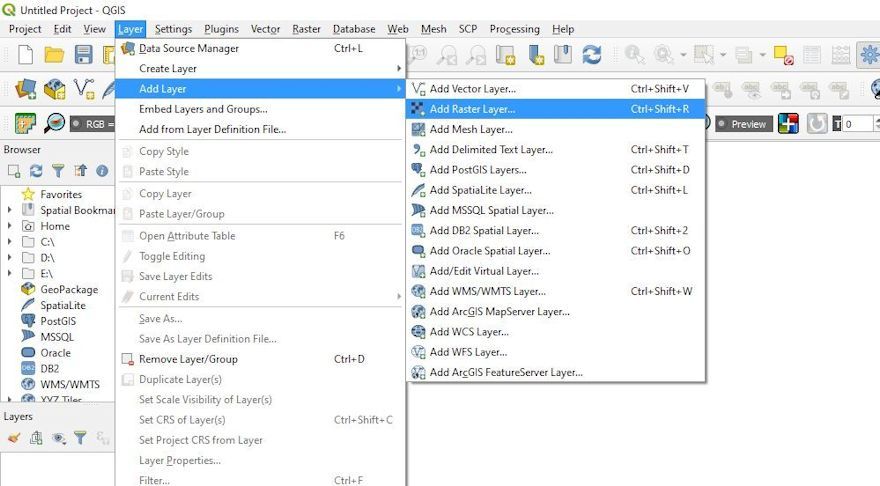This screenshot has height=486, width=880.
Task: Click the New Spatial Bookmark icon
Action: pyautogui.click(x=536, y=55)
